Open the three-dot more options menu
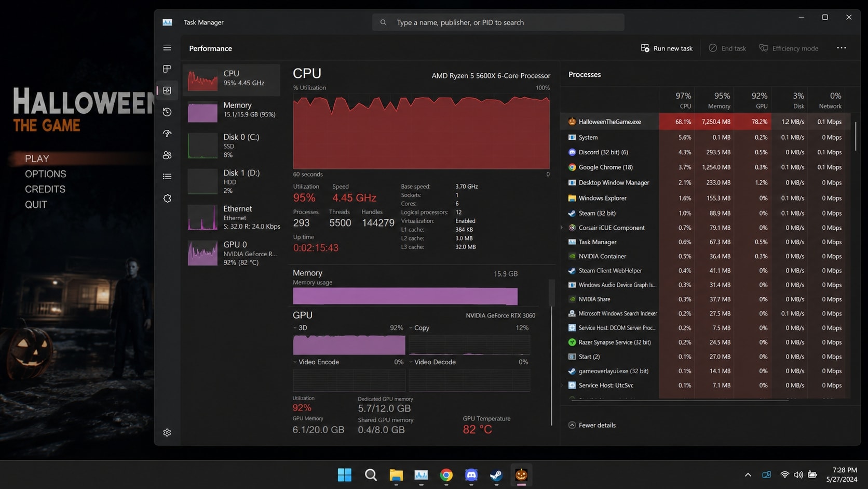 pyautogui.click(x=842, y=48)
